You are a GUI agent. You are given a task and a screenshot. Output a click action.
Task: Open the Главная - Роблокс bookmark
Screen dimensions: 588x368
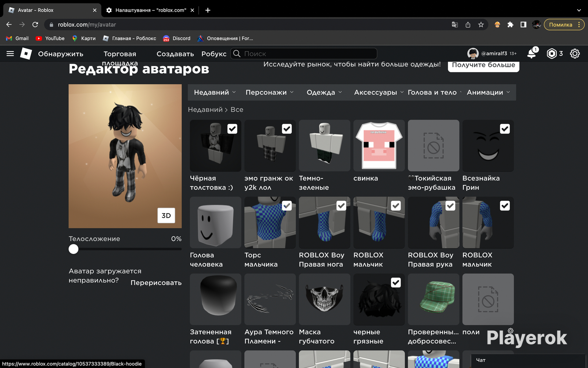tap(130, 38)
